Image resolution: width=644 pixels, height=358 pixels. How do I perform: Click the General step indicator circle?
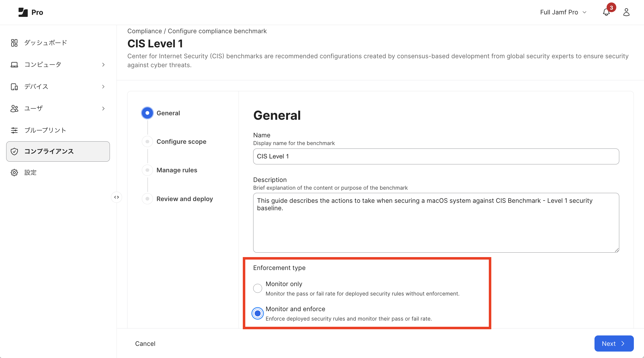pos(147,113)
